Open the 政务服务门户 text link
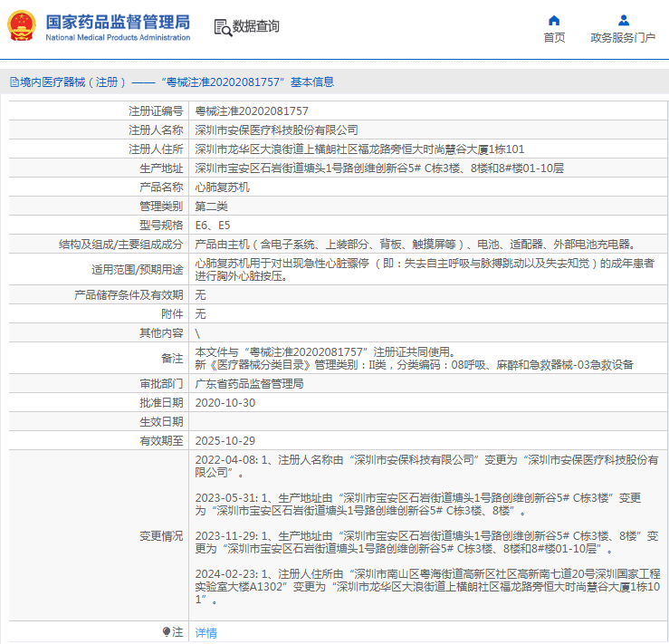The image size is (669, 644). click(623, 38)
